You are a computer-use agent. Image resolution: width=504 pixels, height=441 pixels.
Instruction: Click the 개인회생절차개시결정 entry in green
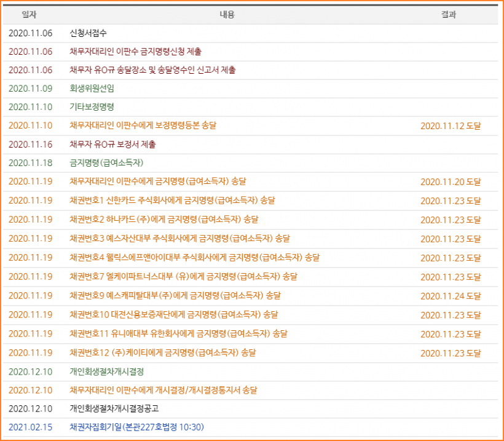tap(107, 372)
